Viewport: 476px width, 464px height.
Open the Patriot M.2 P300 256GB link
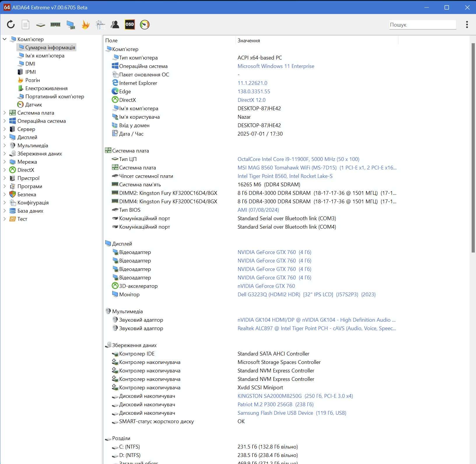click(x=275, y=405)
